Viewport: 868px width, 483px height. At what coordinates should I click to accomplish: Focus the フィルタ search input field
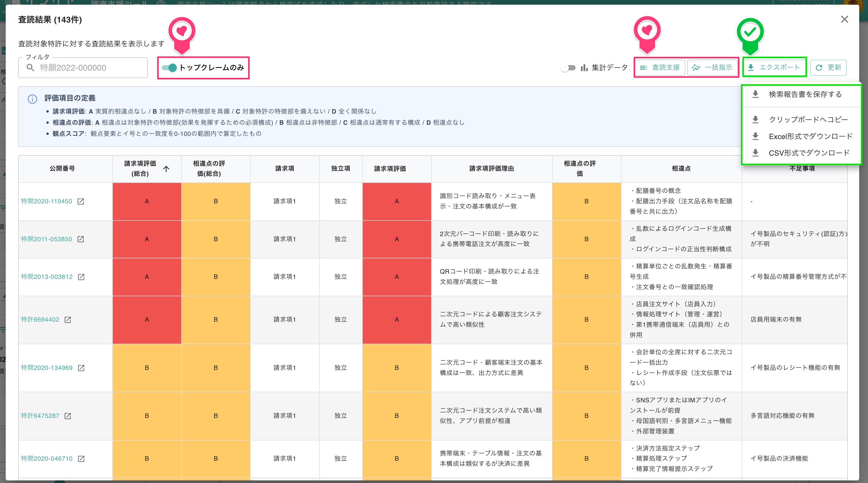click(83, 68)
